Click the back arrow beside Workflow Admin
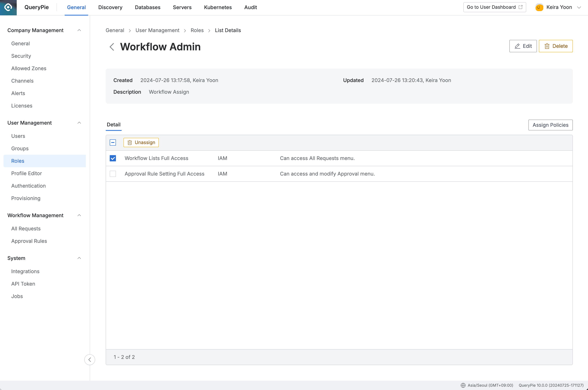The image size is (588, 390). coord(112,47)
